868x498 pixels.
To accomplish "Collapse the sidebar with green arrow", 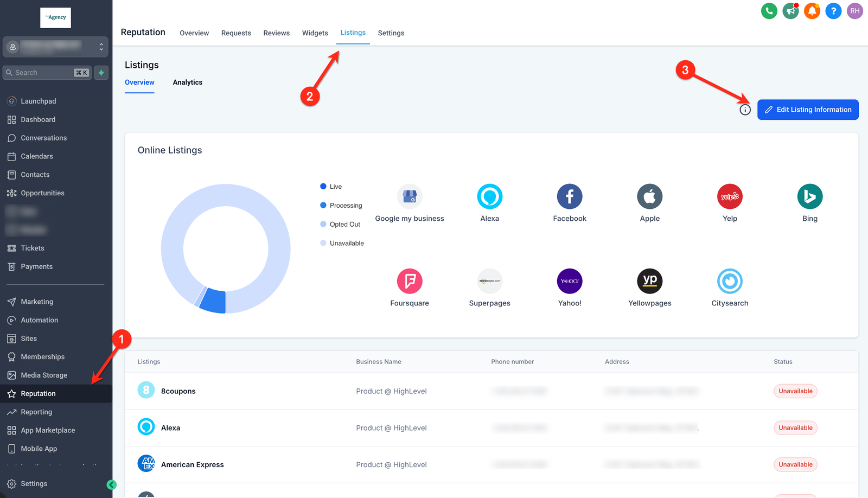I will click(112, 485).
